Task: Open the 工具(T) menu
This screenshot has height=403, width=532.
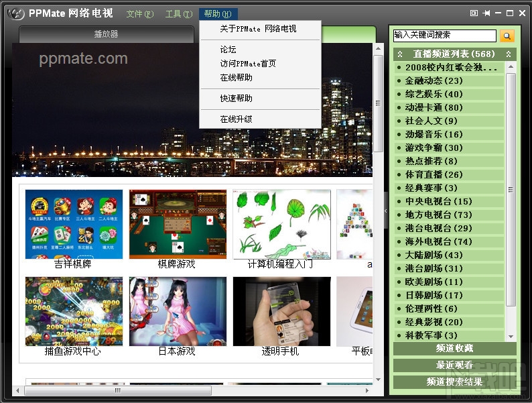Action: coord(179,14)
